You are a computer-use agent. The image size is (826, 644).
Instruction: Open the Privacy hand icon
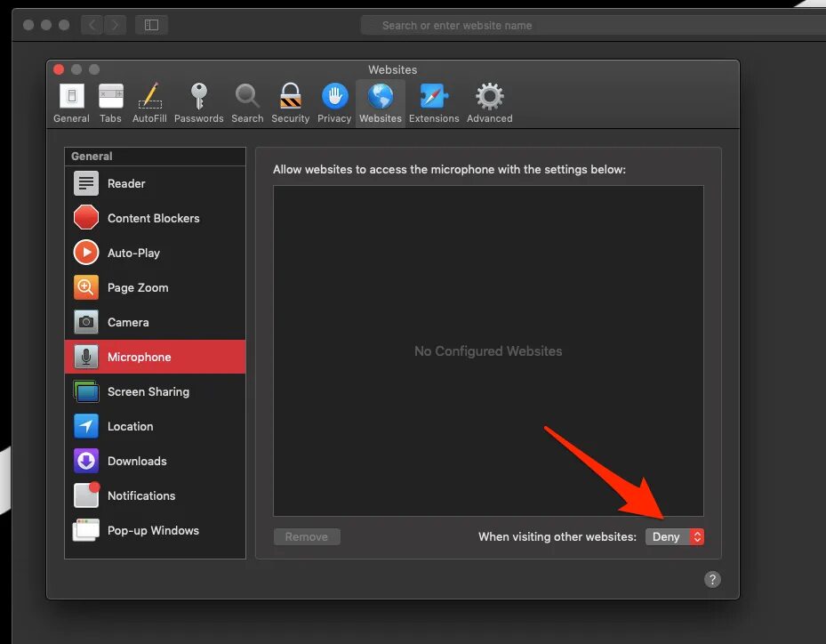pyautogui.click(x=334, y=96)
